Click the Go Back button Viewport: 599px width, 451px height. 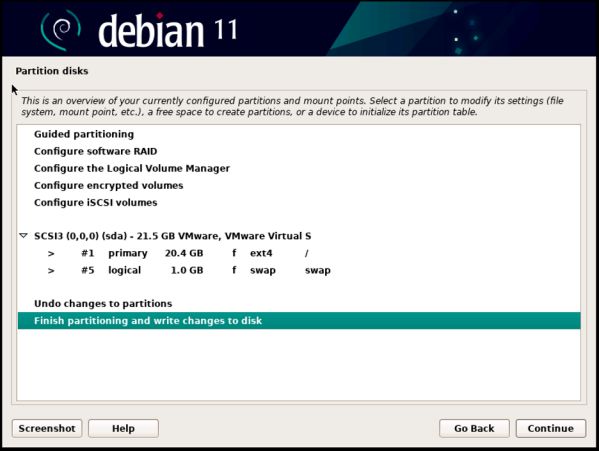coord(474,428)
